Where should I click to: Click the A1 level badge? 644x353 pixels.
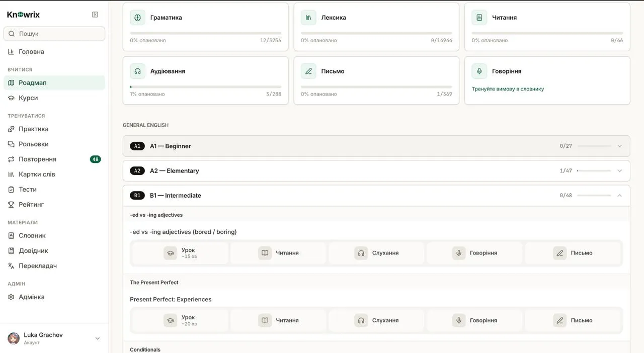click(137, 146)
